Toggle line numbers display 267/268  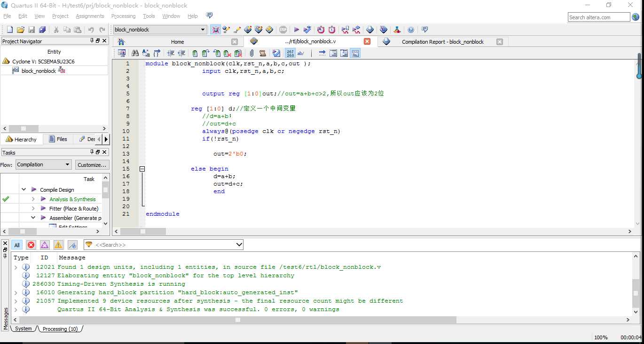(x=290, y=53)
